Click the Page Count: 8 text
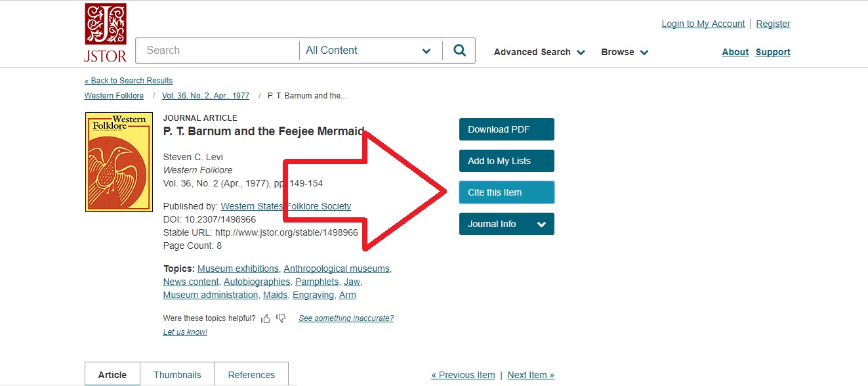This screenshot has height=386, width=868. click(192, 246)
